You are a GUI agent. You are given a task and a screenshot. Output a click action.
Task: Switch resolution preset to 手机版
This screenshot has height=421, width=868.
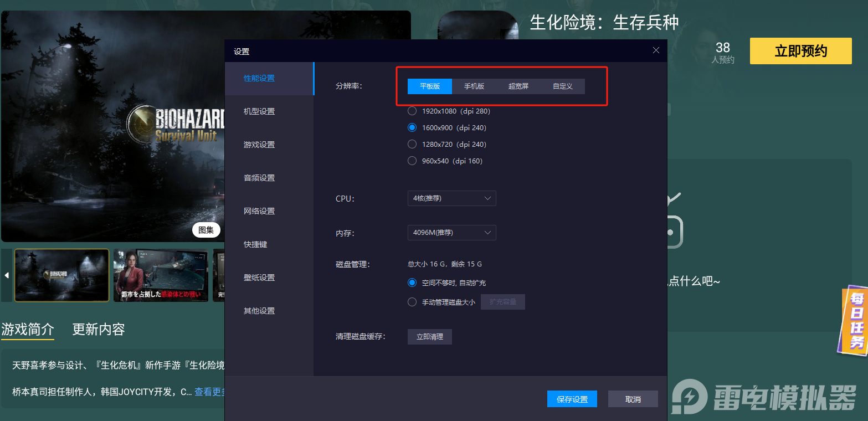(474, 86)
